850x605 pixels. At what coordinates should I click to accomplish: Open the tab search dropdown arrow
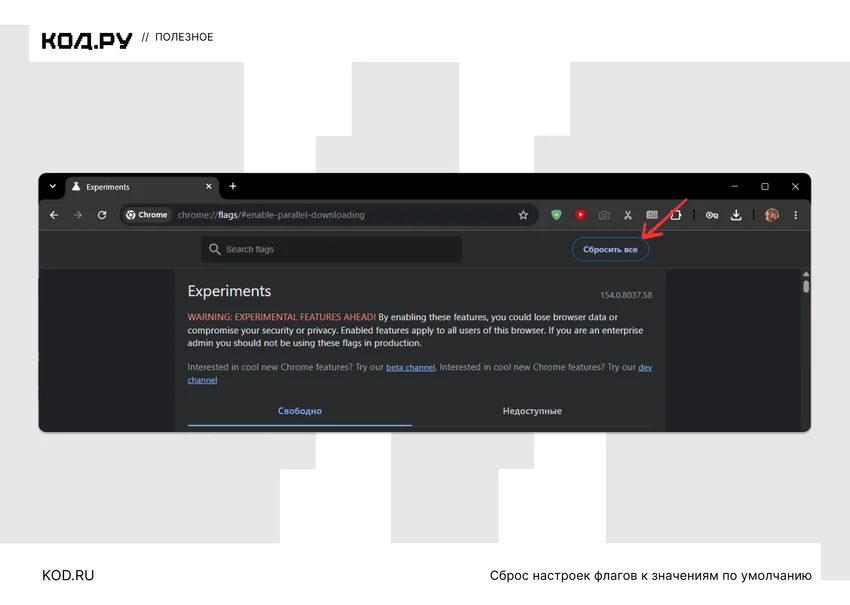(x=53, y=186)
